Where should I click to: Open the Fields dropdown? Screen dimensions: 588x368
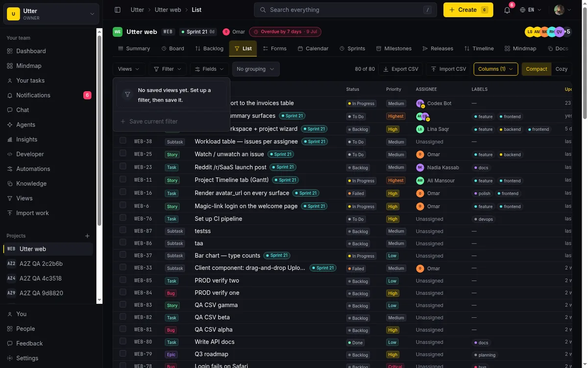click(x=209, y=69)
